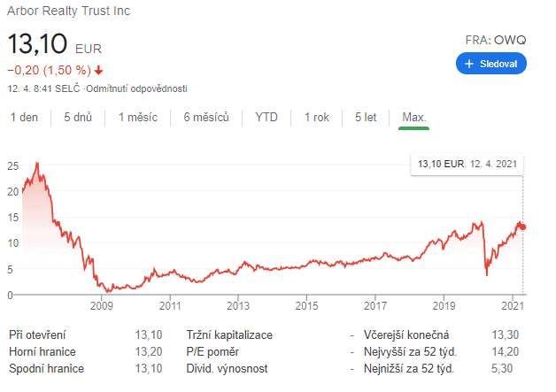Select the 5 let range tab
Viewport: 556px width, 392px height.
click(x=366, y=117)
